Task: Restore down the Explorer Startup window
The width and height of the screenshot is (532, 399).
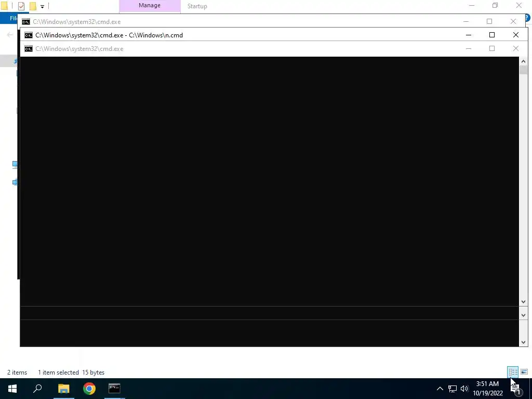Action: pyautogui.click(x=495, y=5)
